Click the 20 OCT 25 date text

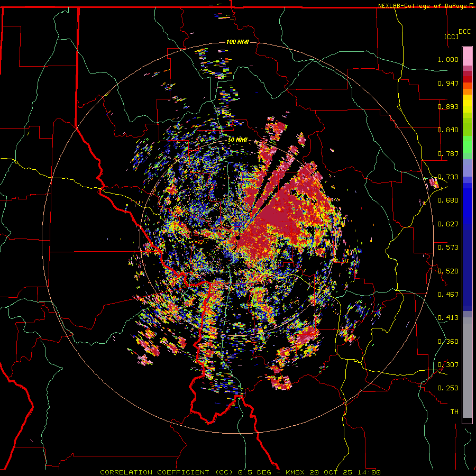(x=331, y=472)
